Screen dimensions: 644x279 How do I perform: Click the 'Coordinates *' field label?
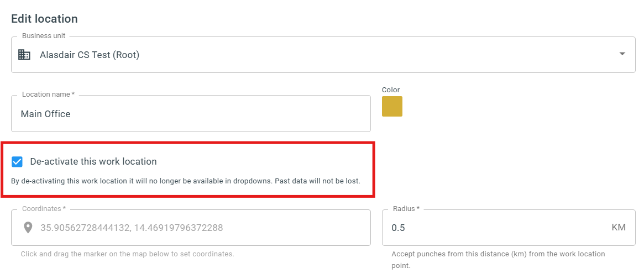(44, 208)
